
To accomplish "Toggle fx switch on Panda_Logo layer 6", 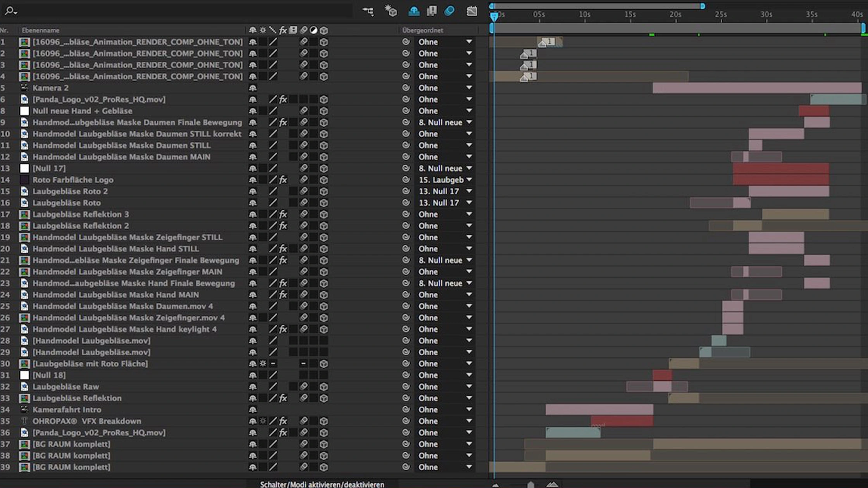I will 283,100.
